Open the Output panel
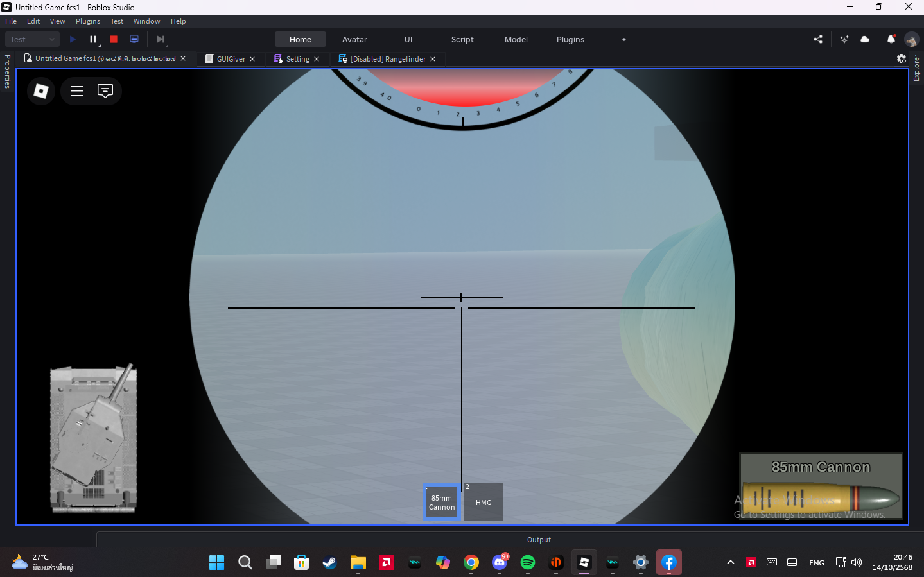Screen dimensions: 924x577 (x=539, y=540)
